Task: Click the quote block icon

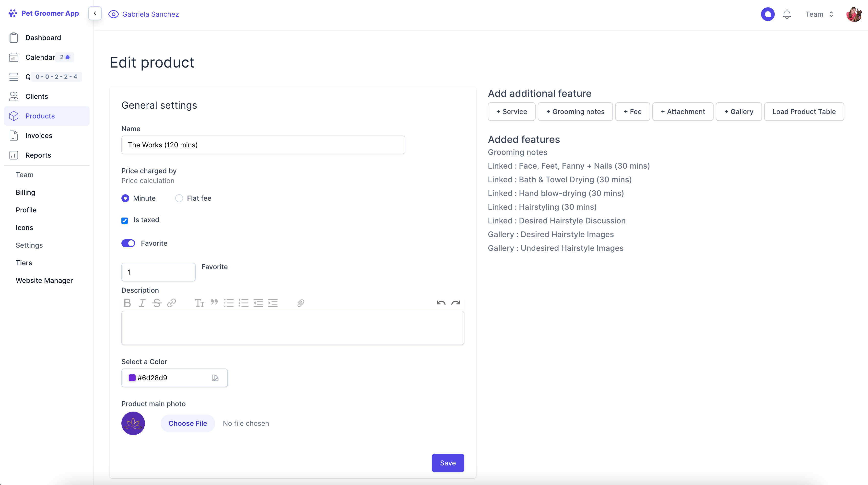Action: click(214, 302)
